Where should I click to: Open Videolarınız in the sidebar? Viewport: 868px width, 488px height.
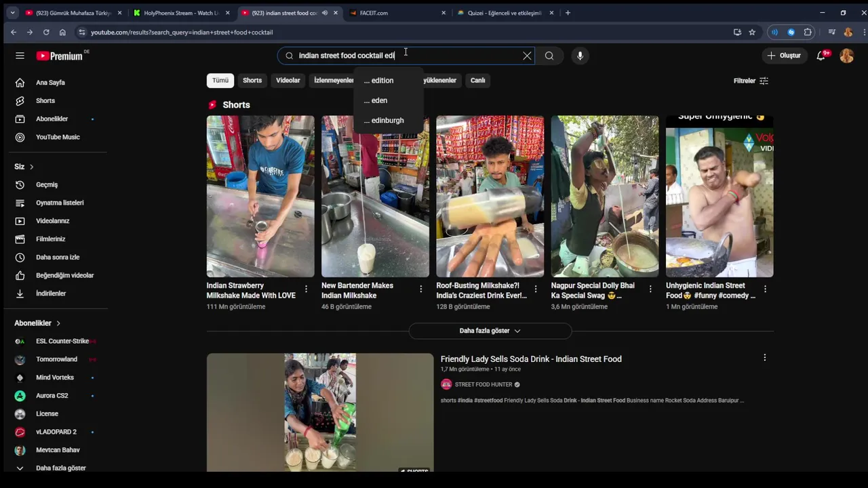[x=54, y=221]
